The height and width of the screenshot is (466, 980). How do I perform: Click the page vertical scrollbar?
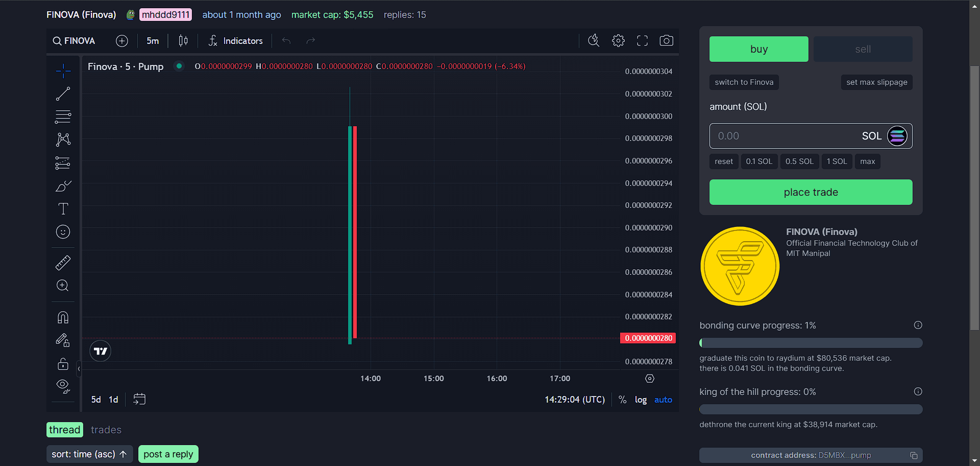pyautogui.click(x=974, y=198)
